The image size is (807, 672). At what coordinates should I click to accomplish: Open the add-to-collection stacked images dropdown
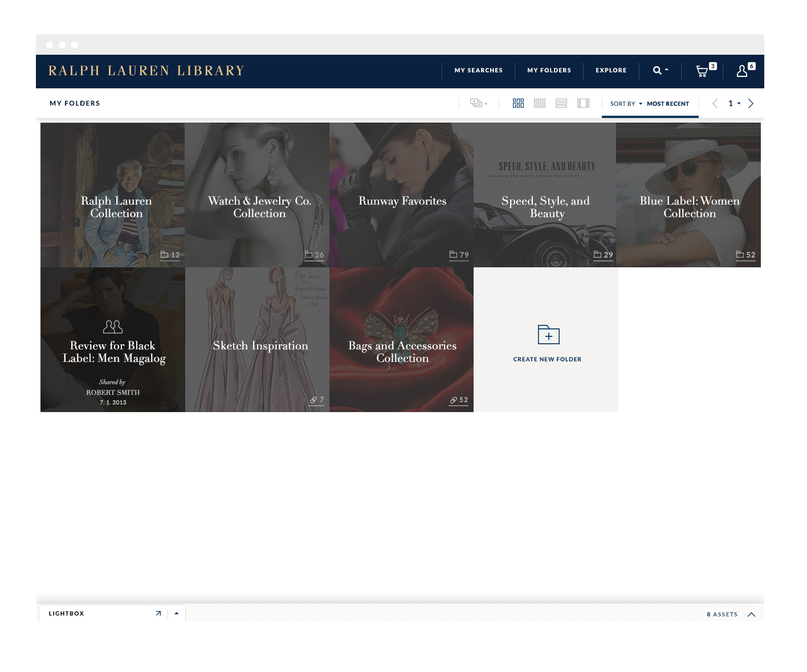479,103
